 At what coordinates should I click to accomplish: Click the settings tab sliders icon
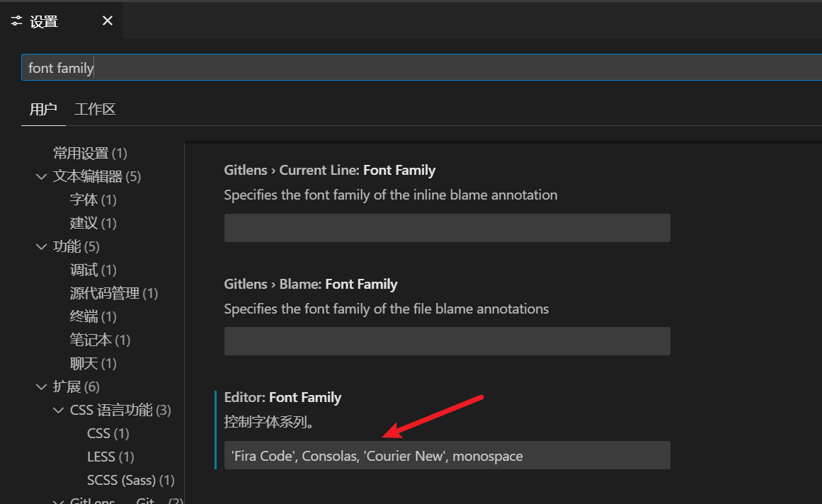[17, 21]
